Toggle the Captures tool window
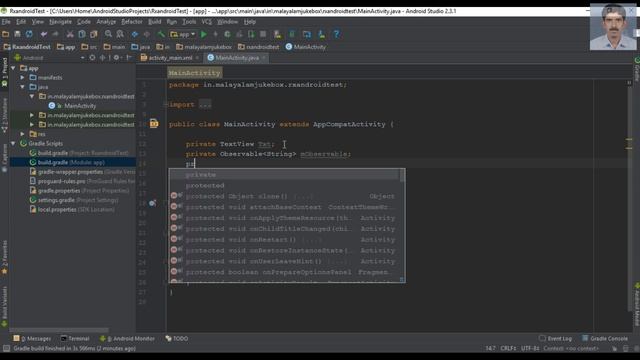The image size is (640, 360). pos(4,158)
